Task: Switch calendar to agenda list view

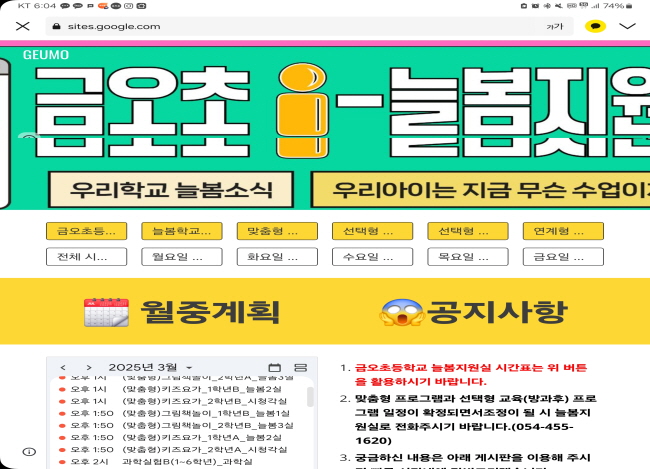Action: point(301,368)
